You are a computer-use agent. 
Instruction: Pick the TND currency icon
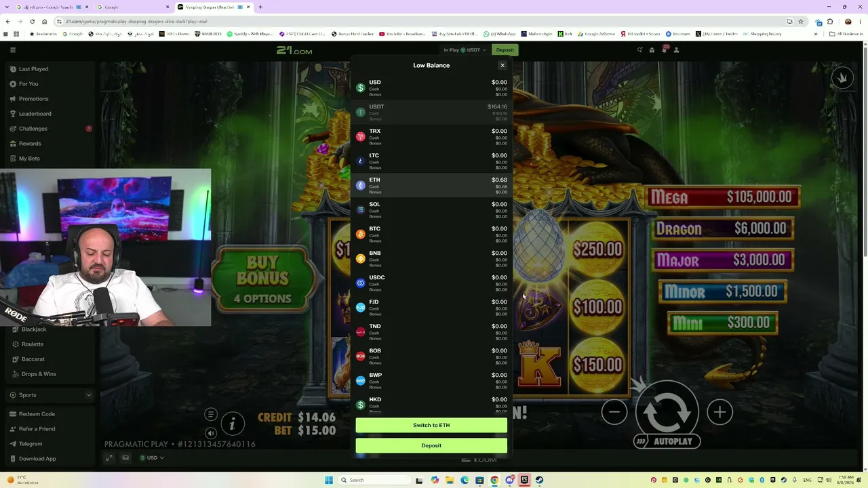coord(361,331)
